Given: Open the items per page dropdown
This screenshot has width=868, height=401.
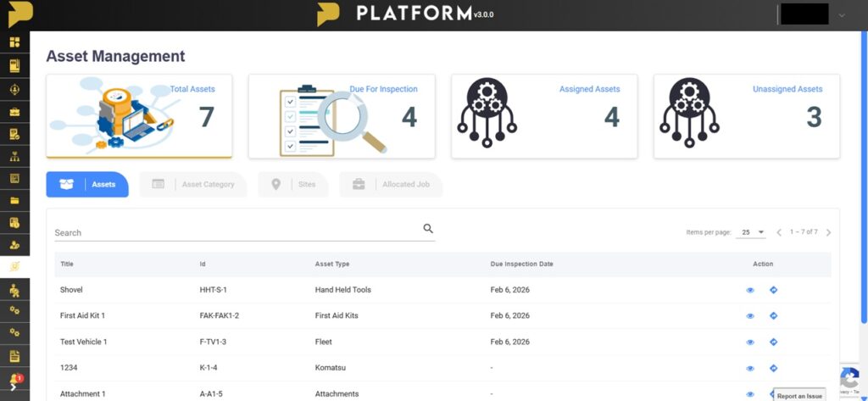Looking at the screenshot, I should click(x=751, y=232).
